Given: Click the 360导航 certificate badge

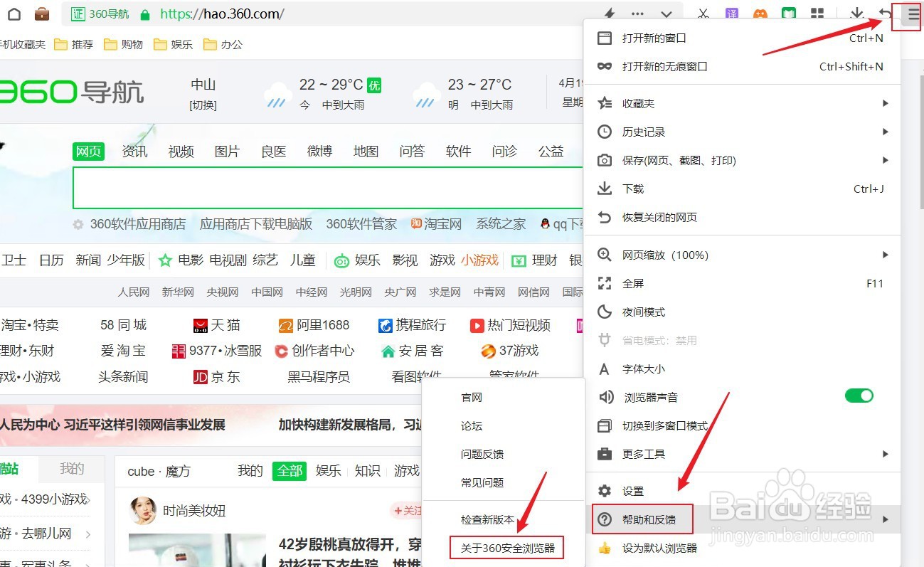Looking at the screenshot, I should coord(101,14).
